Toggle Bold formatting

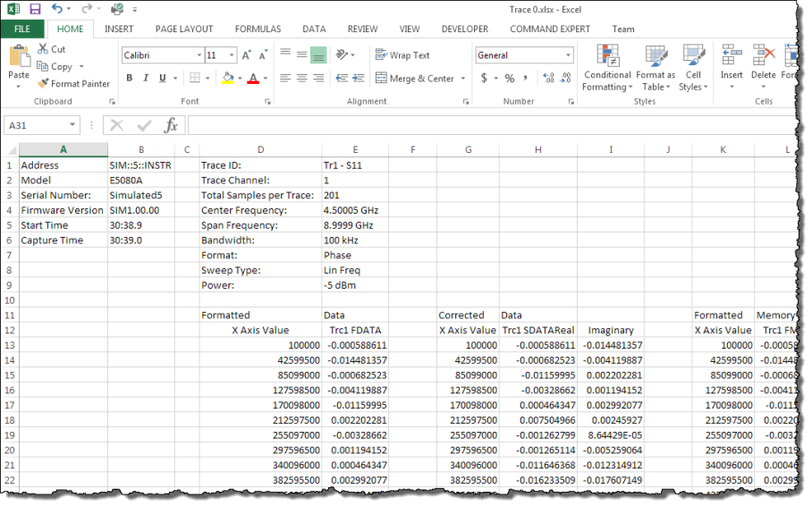pyautogui.click(x=130, y=79)
